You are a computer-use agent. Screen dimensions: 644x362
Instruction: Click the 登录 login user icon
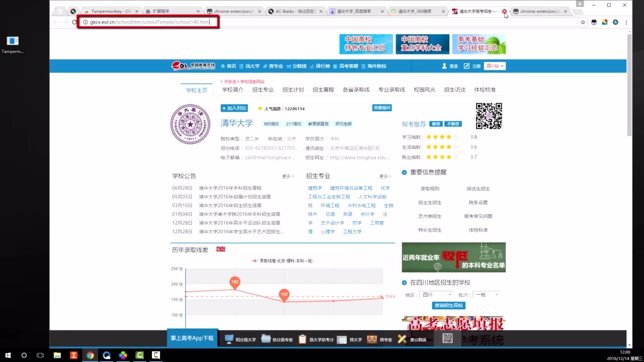pos(445,66)
